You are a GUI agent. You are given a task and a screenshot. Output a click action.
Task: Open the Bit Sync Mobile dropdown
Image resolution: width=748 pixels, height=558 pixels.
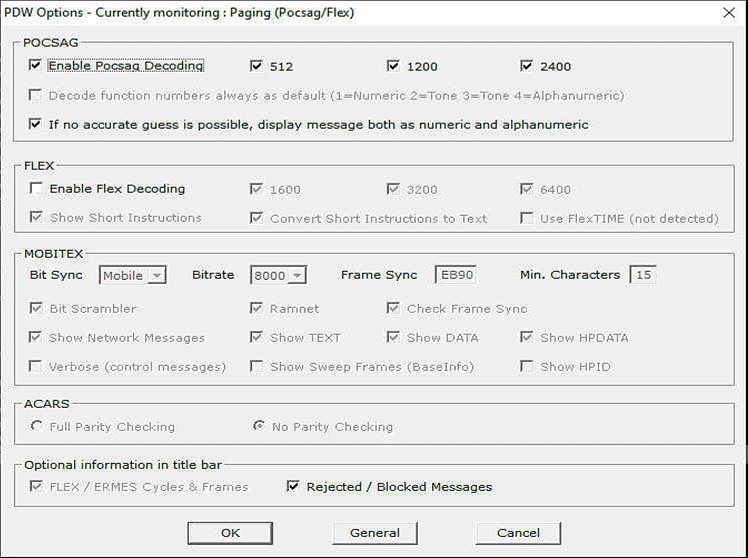pyautogui.click(x=133, y=275)
